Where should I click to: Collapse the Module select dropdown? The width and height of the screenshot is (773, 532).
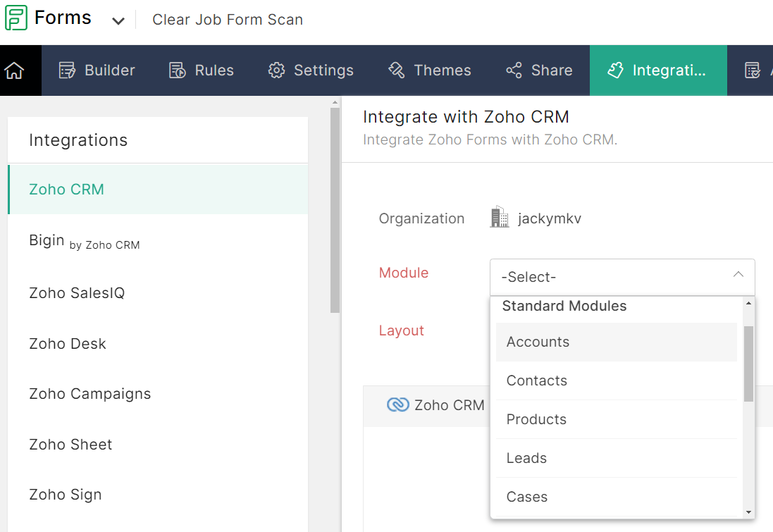[x=738, y=276]
